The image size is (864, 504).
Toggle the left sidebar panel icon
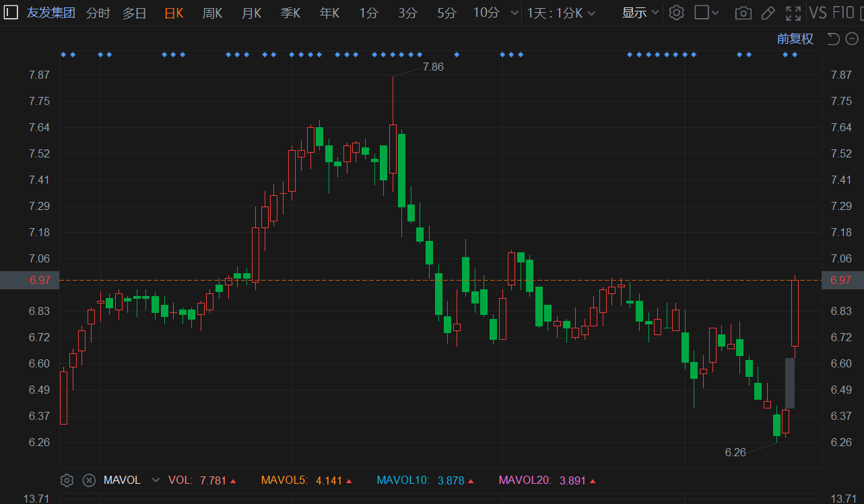(11, 13)
